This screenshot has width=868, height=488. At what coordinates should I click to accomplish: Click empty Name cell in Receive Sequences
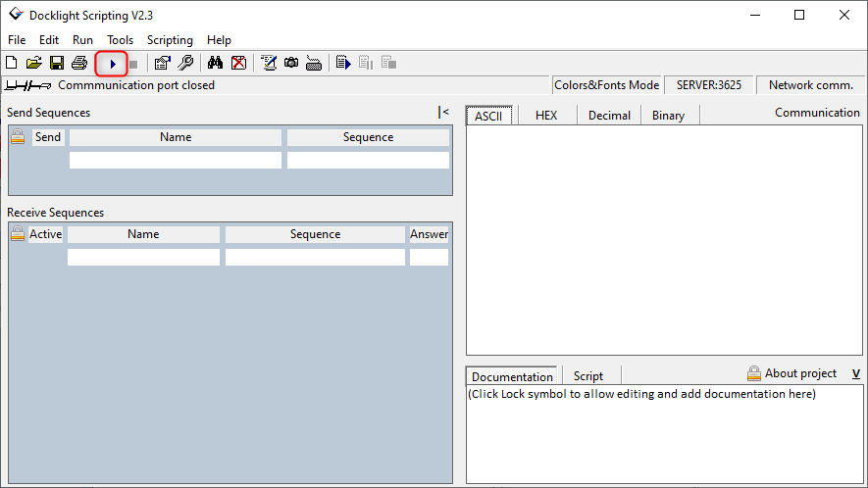(x=143, y=257)
